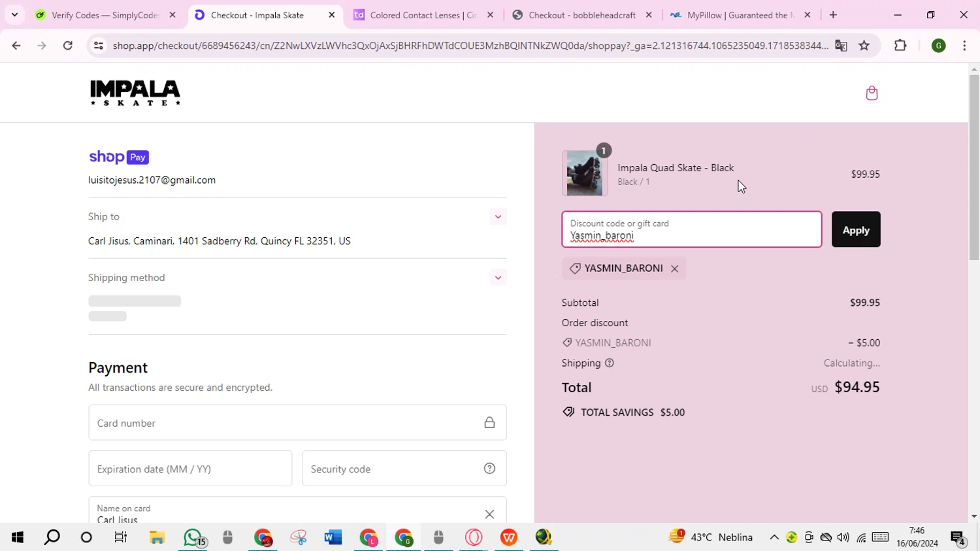Click the Impala Skate logo
Image resolution: width=980 pixels, height=551 pixels.
(135, 93)
